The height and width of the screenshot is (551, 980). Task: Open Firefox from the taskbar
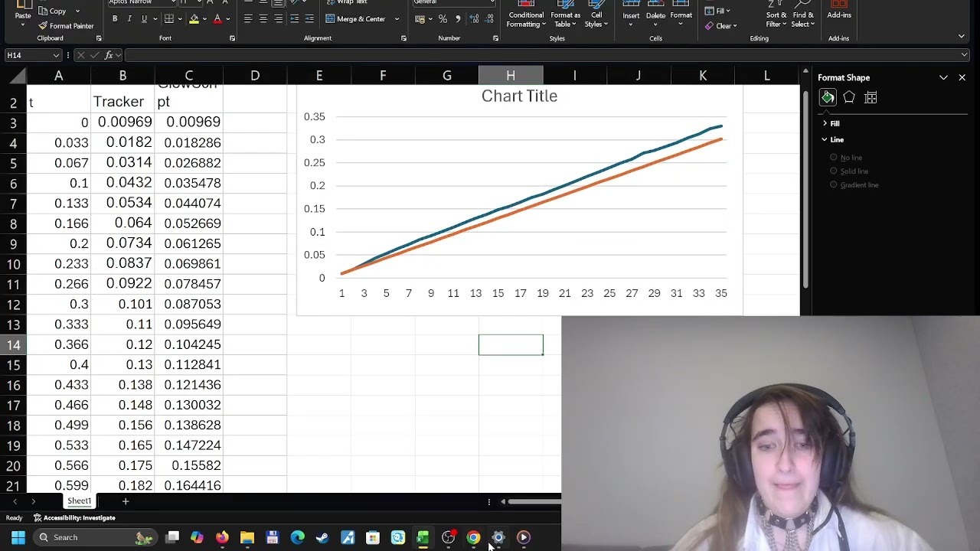tap(222, 537)
